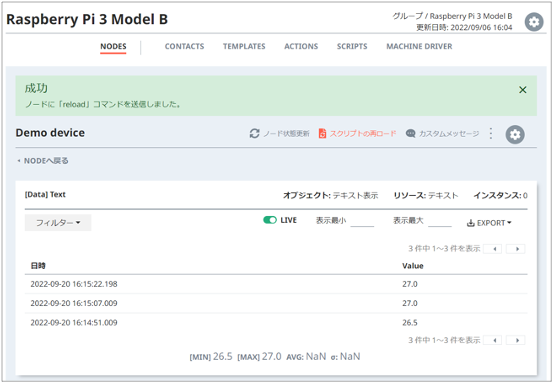Select row 2022-09-20 16:14:51.009
Image resolution: width=553 pixels, height=383 pixels.
click(x=276, y=323)
